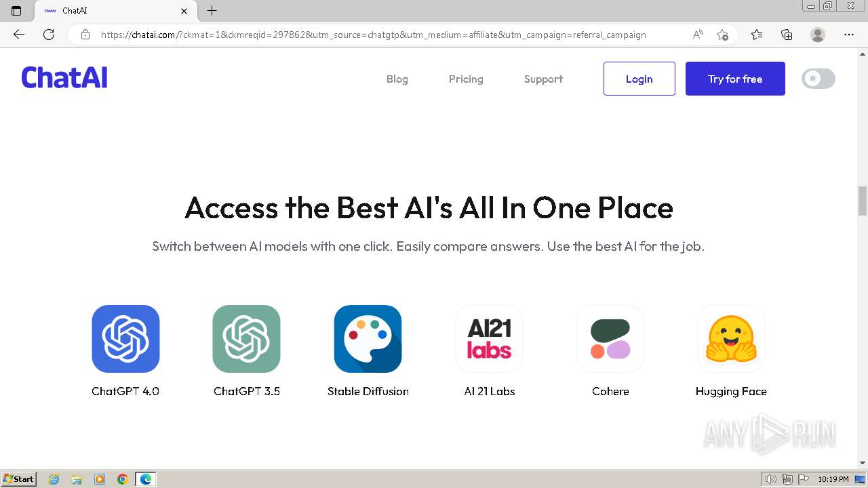Click the Hugging Face label
868x488 pixels.
click(731, 392)
